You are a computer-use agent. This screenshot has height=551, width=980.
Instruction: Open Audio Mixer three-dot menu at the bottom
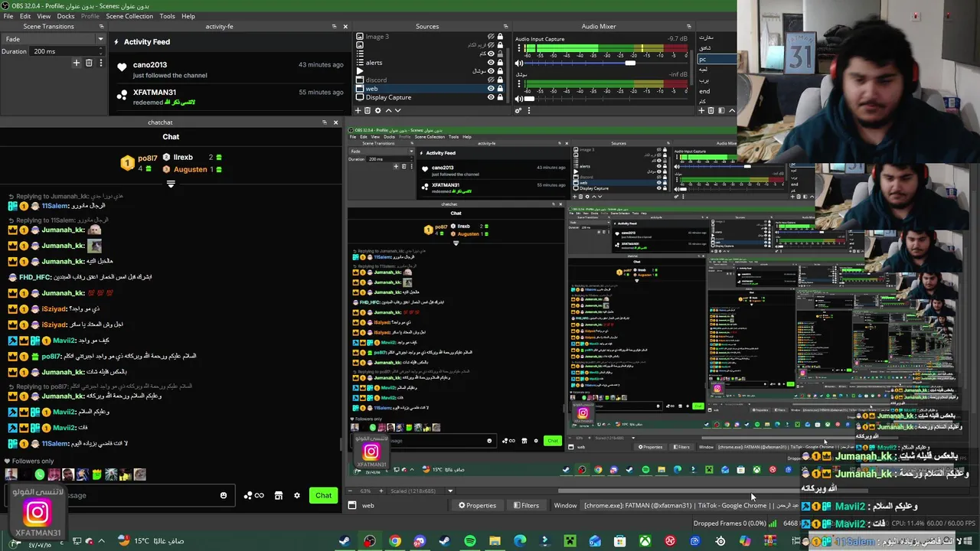[x=528, y=110]
